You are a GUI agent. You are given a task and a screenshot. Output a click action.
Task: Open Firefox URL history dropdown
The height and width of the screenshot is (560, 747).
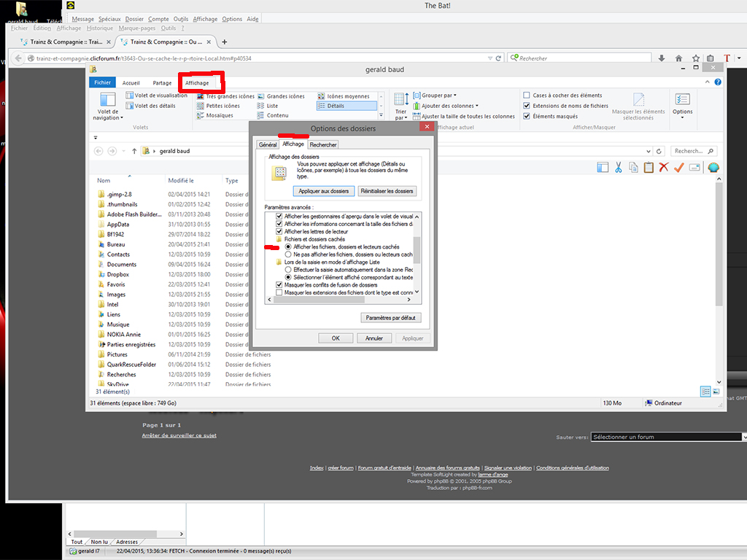pyautogui.click(x=489, y=58)
